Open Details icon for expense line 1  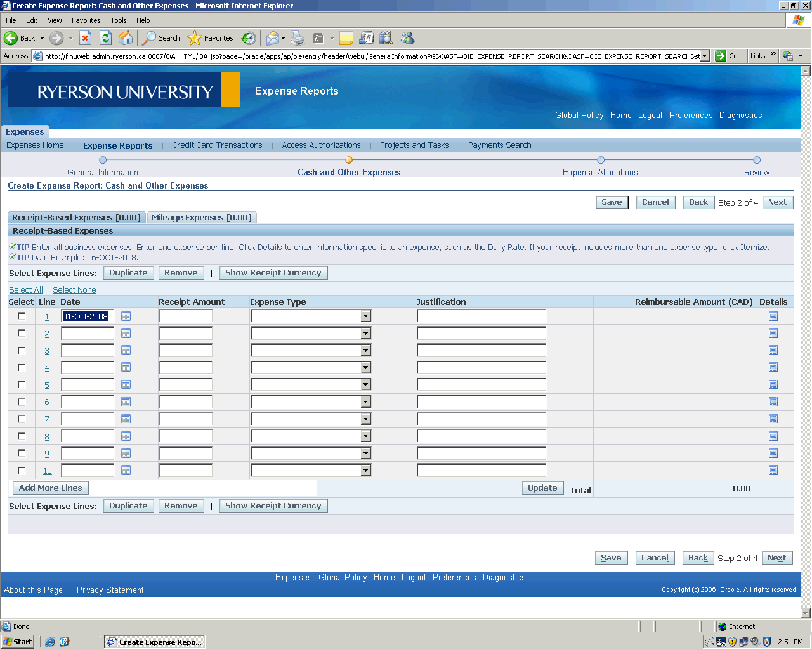[773, 316]
